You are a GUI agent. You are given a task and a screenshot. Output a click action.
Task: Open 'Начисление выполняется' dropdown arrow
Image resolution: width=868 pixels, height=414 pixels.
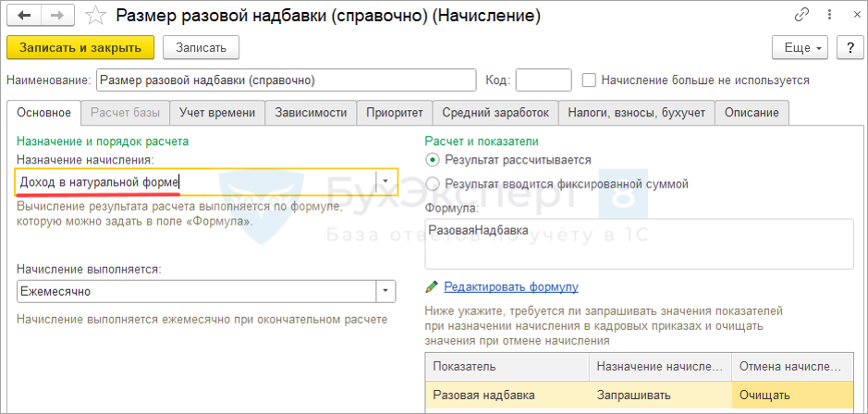coord(386,291)
